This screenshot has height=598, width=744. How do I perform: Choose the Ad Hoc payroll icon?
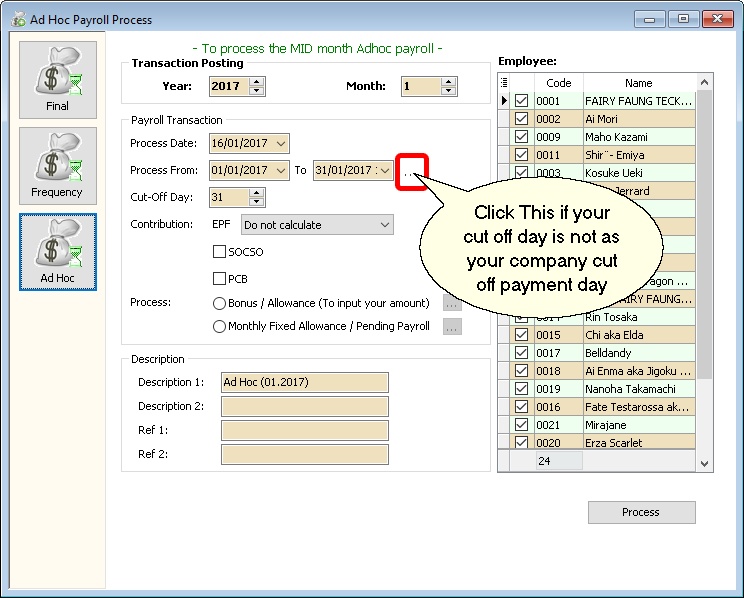click(x=57, y=251)
